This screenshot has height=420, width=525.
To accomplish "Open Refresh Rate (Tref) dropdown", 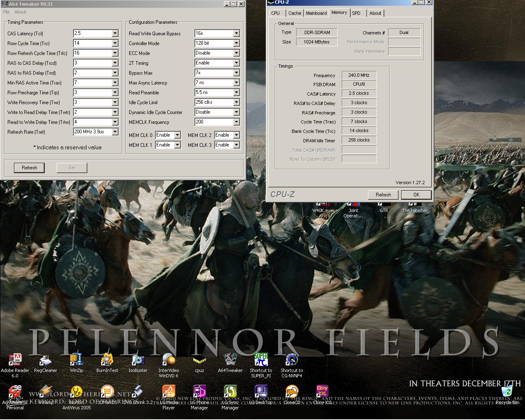I will point(115,132).
